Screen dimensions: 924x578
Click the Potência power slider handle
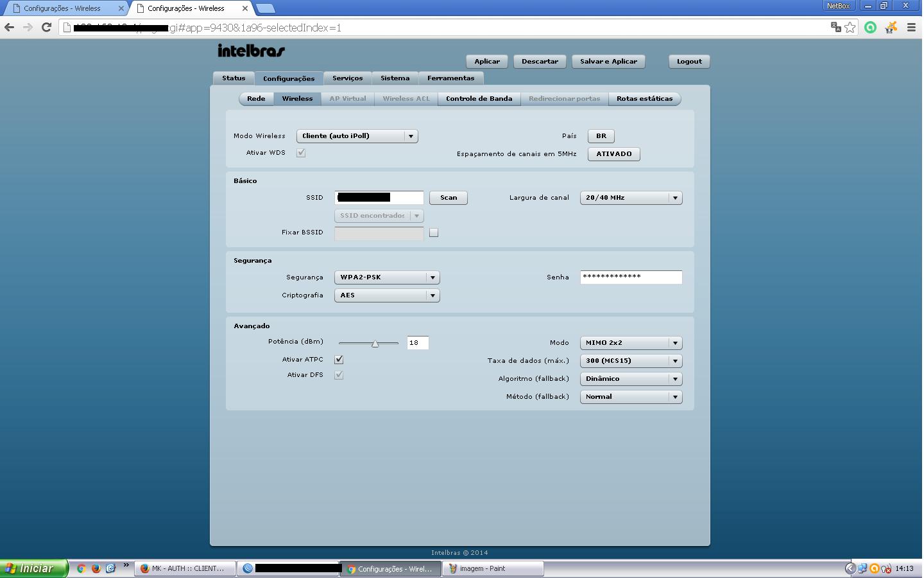click(375, 344)
